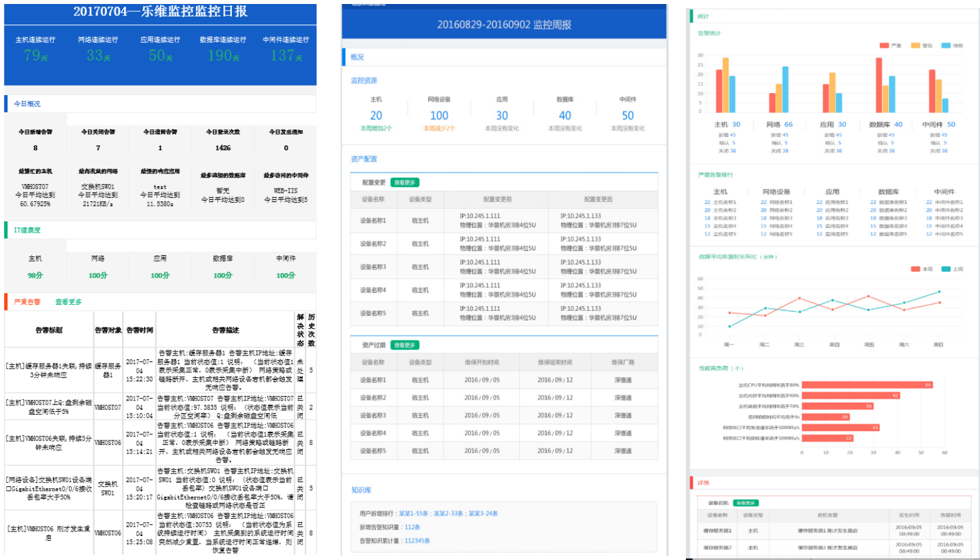Click the 告警描述 column header
This screenshot has height=560, width=980.
tap(226, 330)
